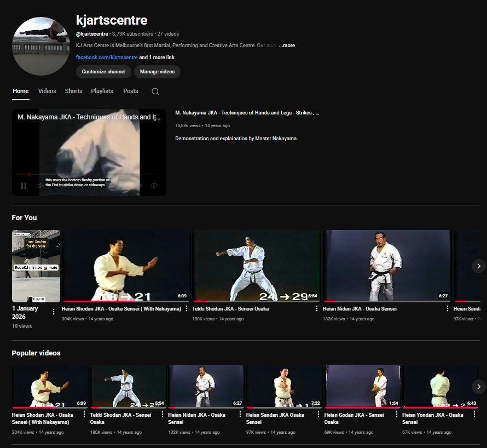Open options menu for the For You Heian Shodan video
The image size is (487, 448).
(187, 309)
